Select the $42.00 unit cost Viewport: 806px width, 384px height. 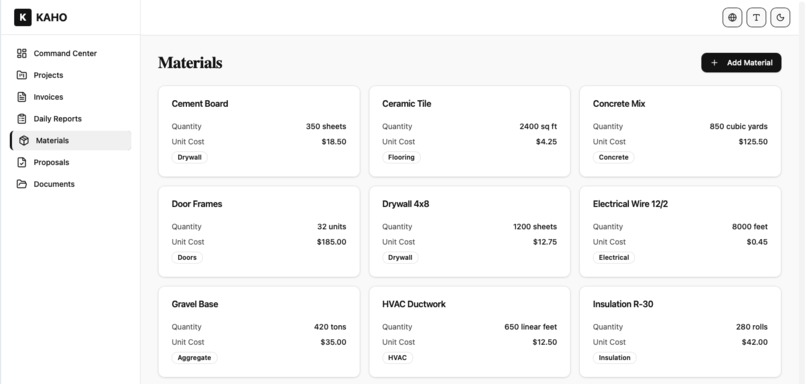[755, 342]
